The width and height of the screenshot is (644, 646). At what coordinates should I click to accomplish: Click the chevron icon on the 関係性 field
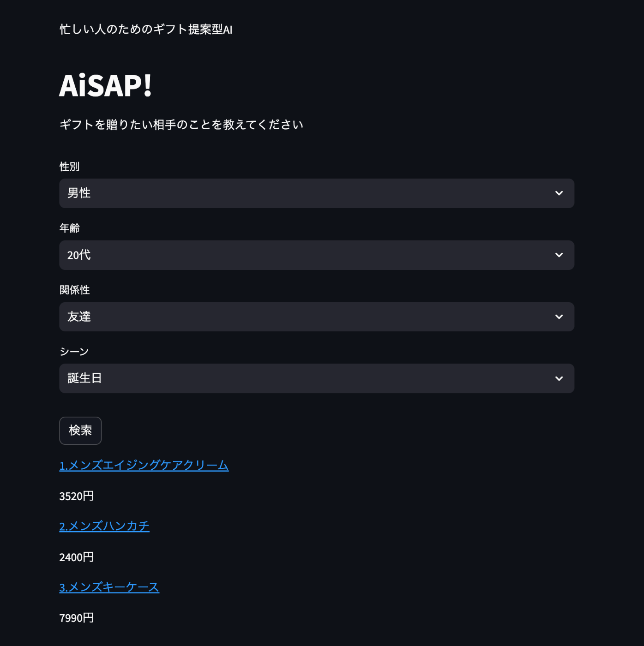pos(559,317)
